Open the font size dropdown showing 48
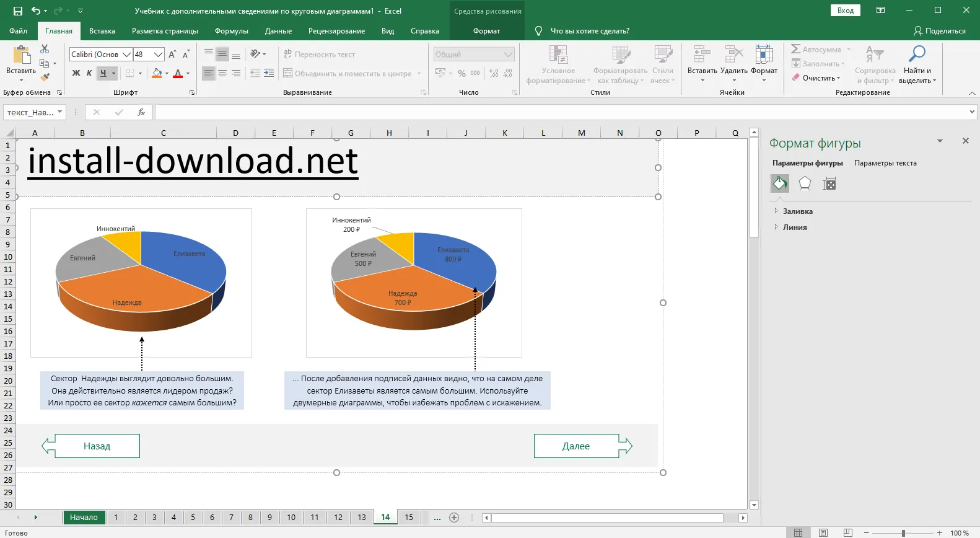980x538 pixels. point(158,55)
